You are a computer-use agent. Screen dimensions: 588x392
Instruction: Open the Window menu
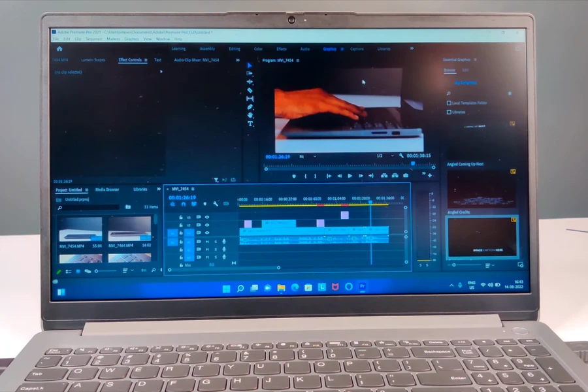[163, 39]
